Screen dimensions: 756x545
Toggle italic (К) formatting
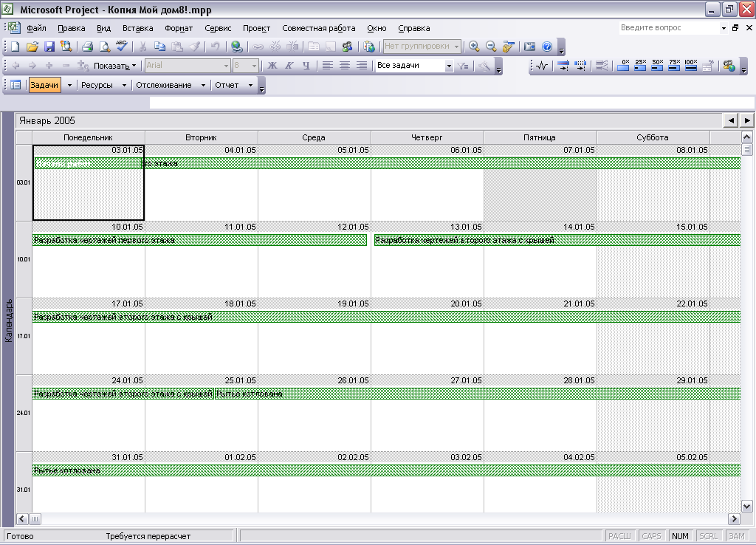pyautogui.click(x=289, y=66)
